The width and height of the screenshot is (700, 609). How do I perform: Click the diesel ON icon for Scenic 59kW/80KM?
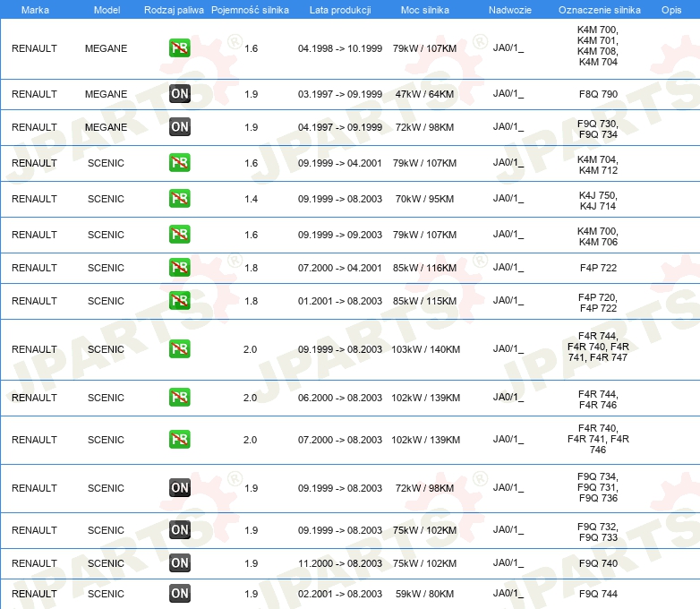click(x=179, y=594)
